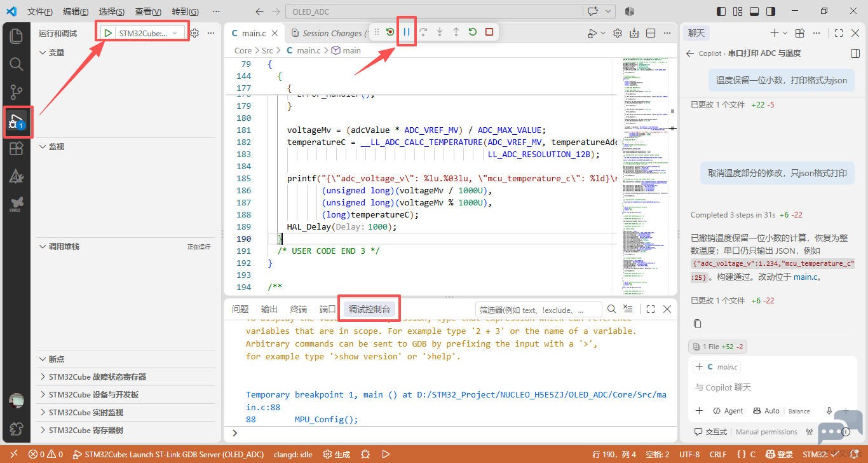Click the Step Out debug button
This screenshot has width=868, height=463.
[x=456, y=32]
